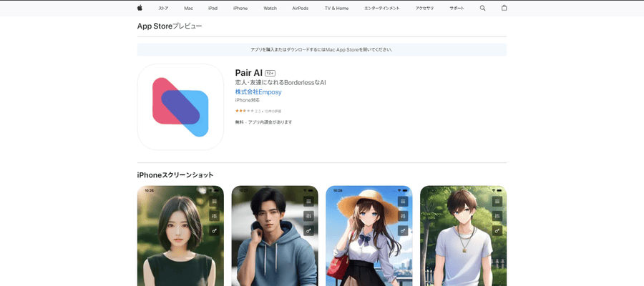
Task: Open the エンターテインメント menu item
Action: [x=382, y=8]
